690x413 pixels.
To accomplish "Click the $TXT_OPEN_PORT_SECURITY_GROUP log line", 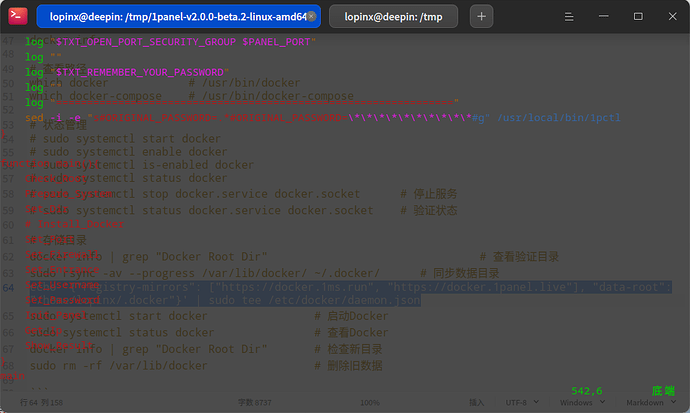I will [x=170, y=42].
